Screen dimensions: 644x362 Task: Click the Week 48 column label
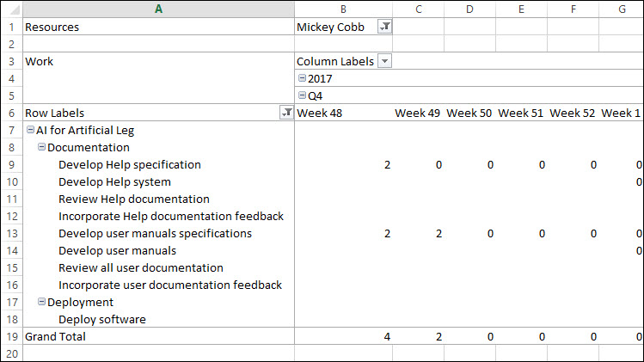point(319,113)
